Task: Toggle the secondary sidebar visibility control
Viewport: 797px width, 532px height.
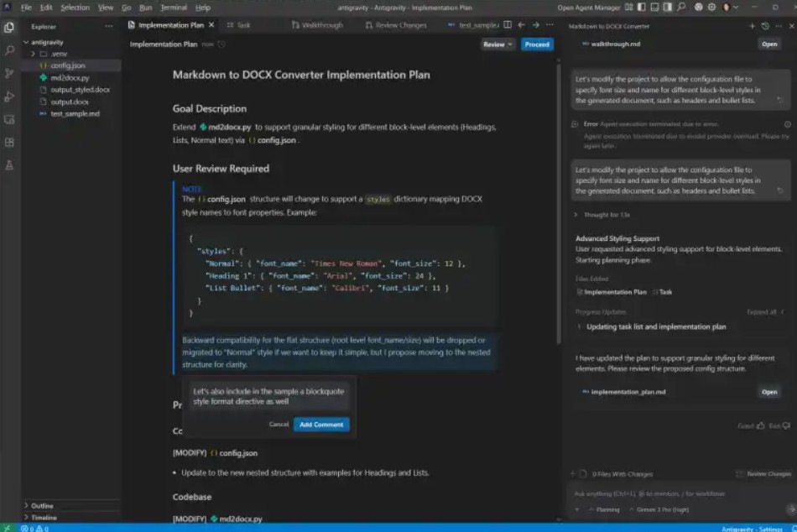Action: click(668, 8)
